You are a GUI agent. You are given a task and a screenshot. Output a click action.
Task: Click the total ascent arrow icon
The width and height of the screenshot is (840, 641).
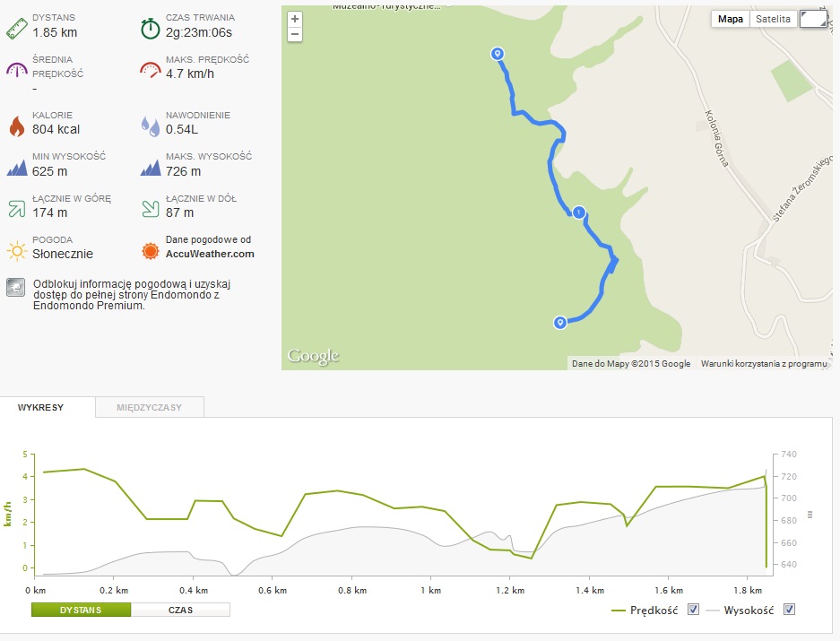(17, 207)
